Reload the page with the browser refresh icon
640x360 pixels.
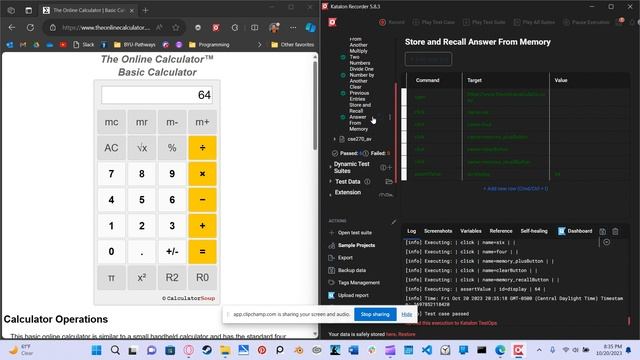pyautogui.click(x=30, y=27)
